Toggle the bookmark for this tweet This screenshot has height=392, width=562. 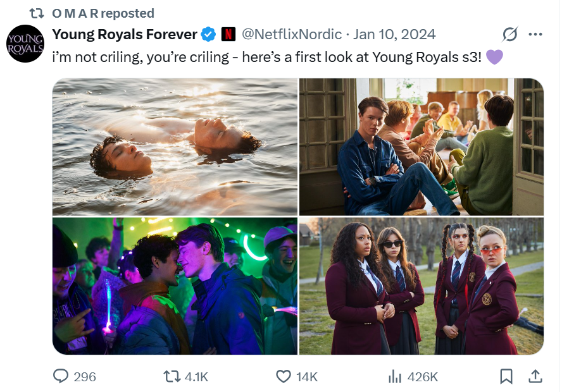click(506, 376)
